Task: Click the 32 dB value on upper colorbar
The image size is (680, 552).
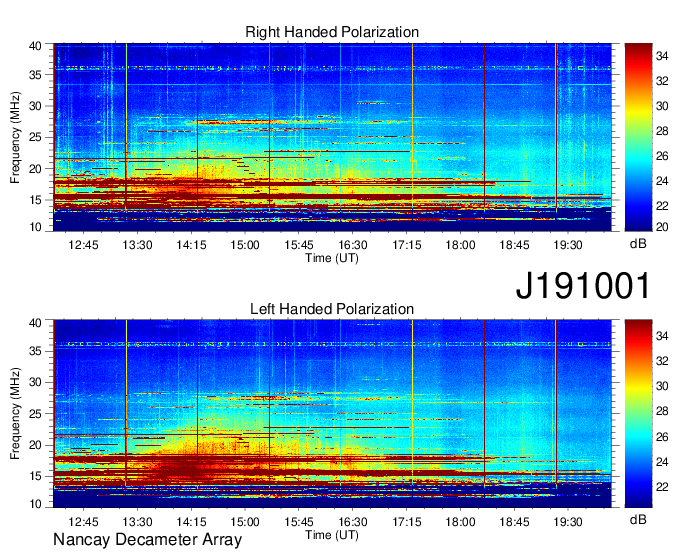Action: click(x=662, y=81)
